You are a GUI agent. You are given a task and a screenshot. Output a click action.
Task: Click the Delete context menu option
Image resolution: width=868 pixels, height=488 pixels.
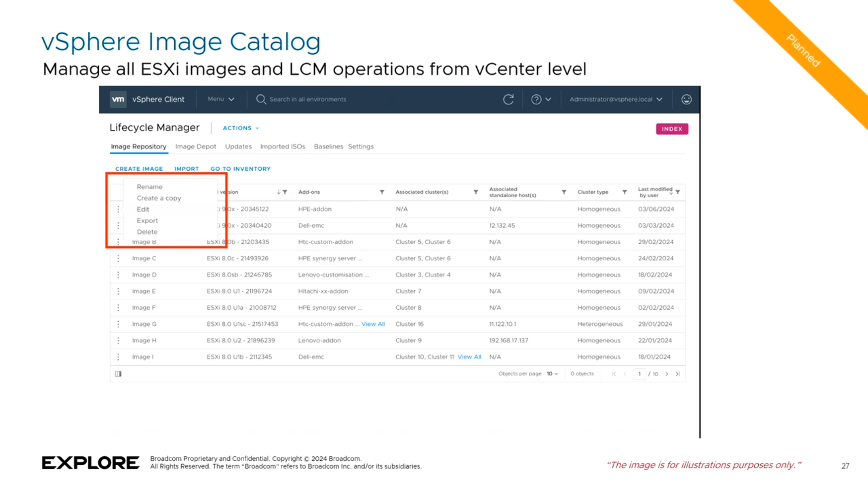point(147,232)
